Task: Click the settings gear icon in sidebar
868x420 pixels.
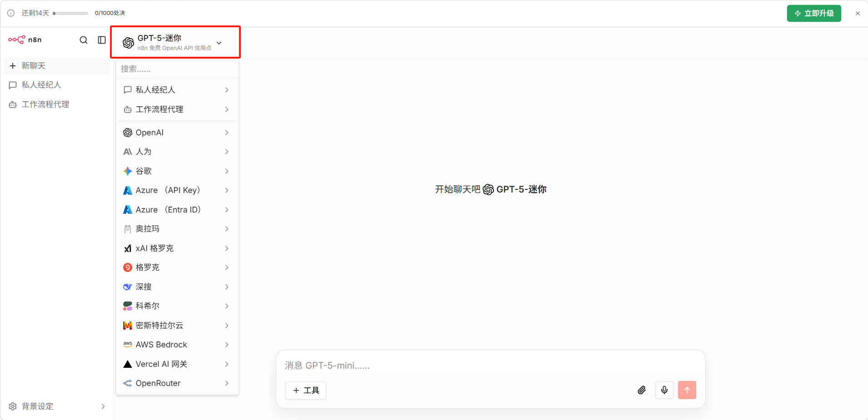Action: [13, 406]
